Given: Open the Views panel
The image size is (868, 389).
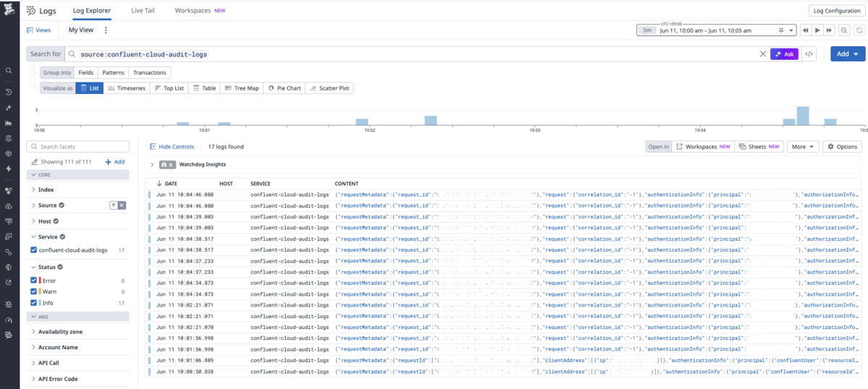Looking at the screenshot, I should click(39, 30).
